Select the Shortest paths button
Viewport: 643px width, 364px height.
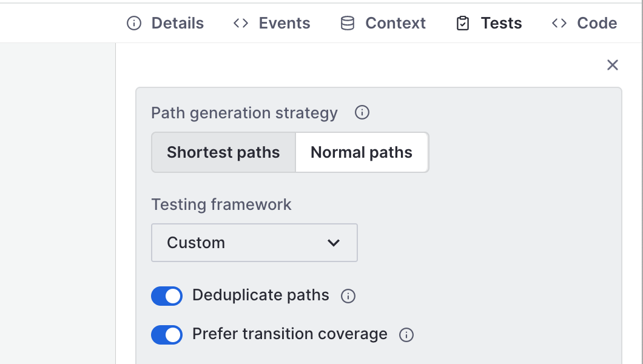[x=223, y=152]
